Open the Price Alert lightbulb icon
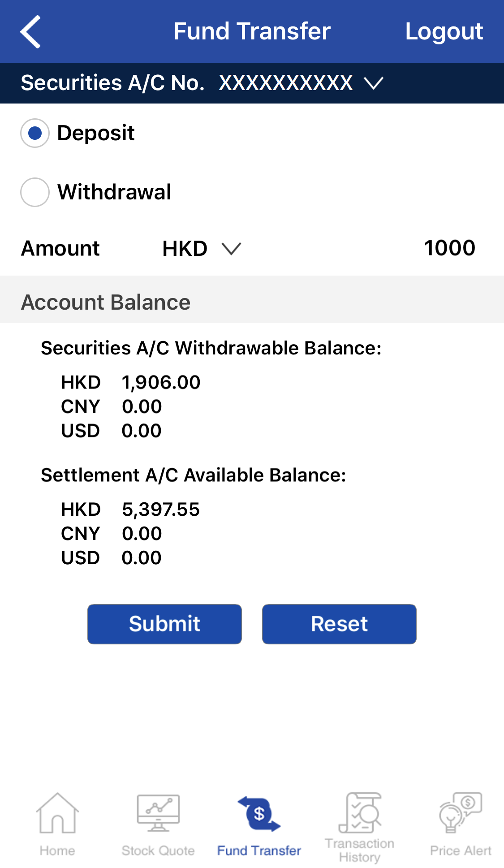The width and height of the screenshot is (504, 868). 461,813
